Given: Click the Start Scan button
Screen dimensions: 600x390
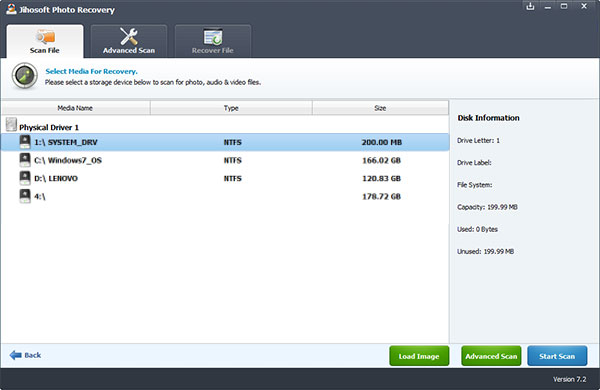Looking at the screenshot, I should [x=557, y=356].
